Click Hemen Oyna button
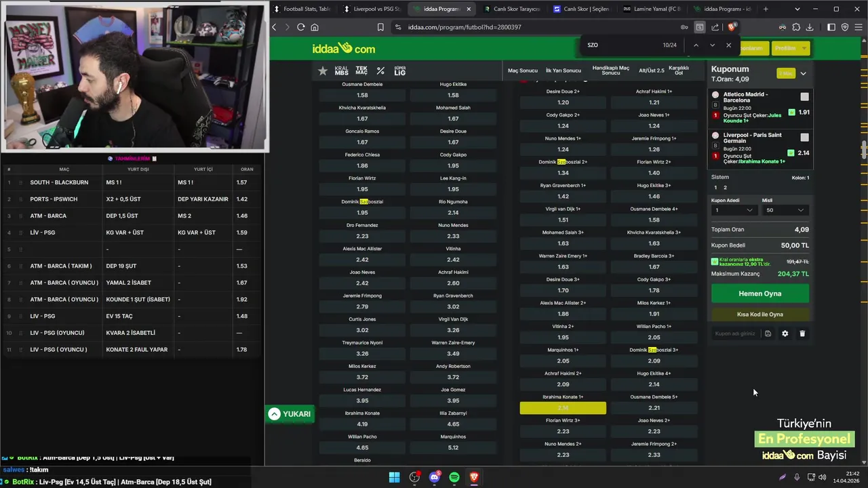 point(760,293)
